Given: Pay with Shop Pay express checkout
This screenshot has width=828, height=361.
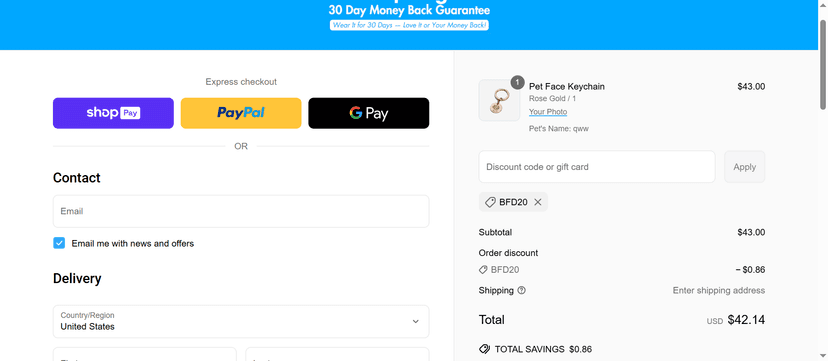Looking at the screenshot, I should 113,113.
